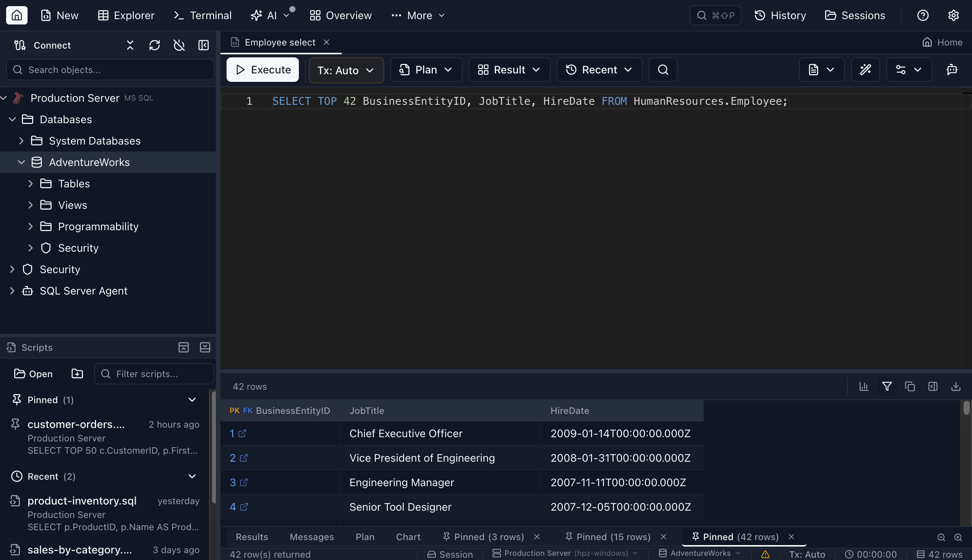Viewport: 972px width, 560px height.
Task: Click the pin icon beside customer-orders script
Action: [x=15, y=424]
